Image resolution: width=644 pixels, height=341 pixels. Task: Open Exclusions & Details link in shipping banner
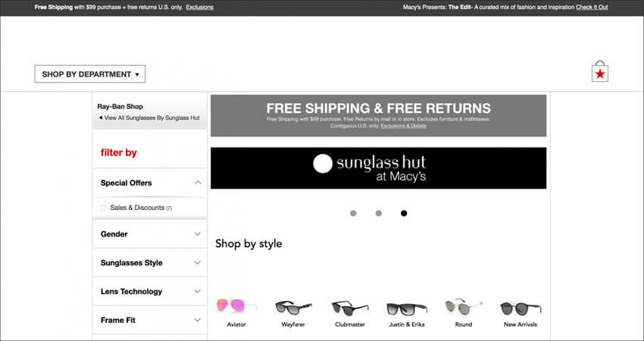click(403, 126)
